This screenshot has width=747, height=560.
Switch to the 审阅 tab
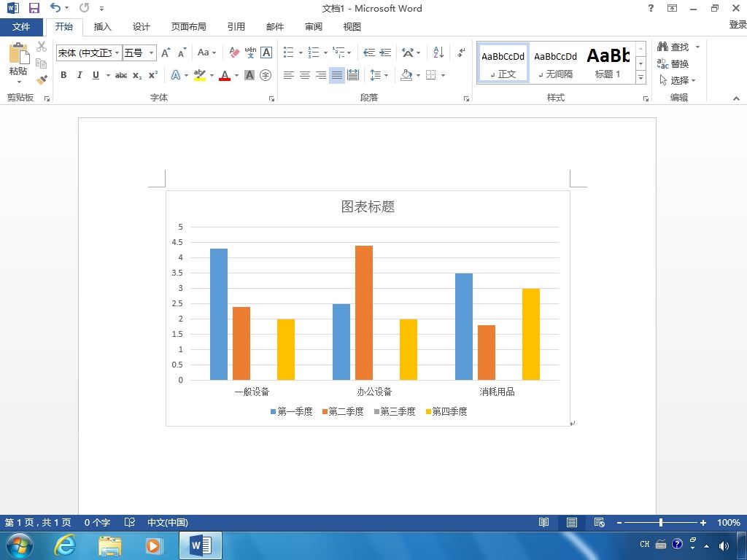(x=313, y=27)
